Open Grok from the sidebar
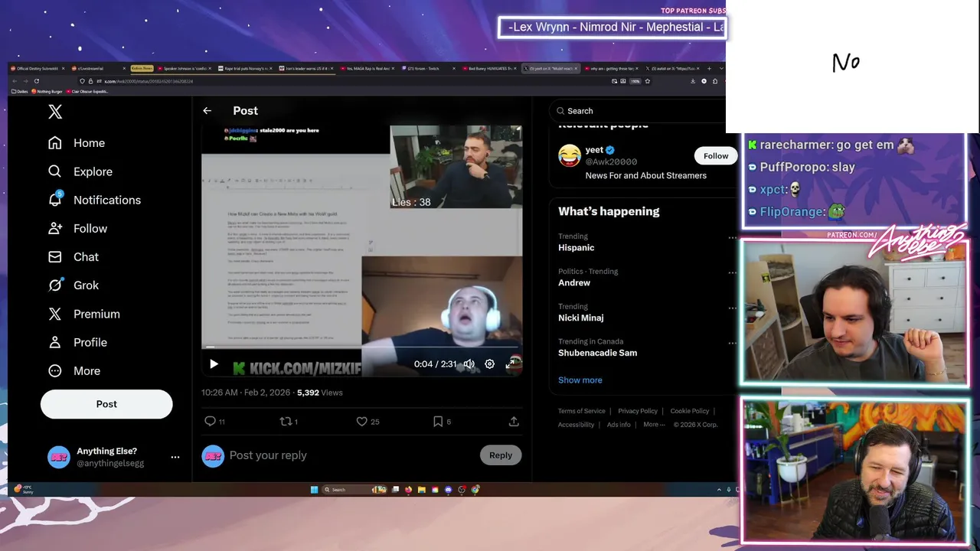 (73, 285)
